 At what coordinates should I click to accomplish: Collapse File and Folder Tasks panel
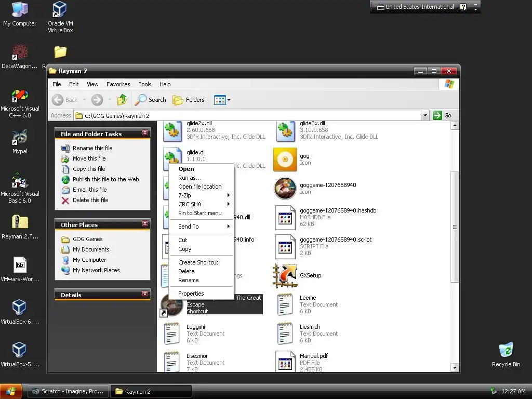coord(145,132)
